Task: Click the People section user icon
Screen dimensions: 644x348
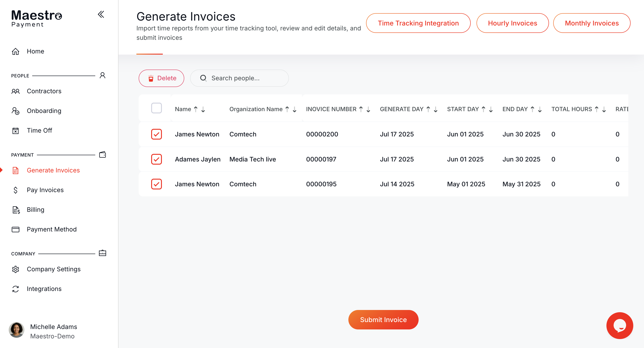Action: click(102, 75)
